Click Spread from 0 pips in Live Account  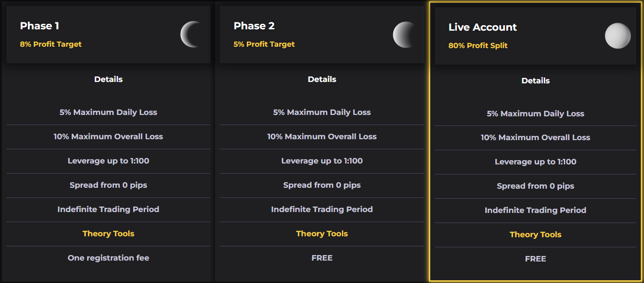536,186
